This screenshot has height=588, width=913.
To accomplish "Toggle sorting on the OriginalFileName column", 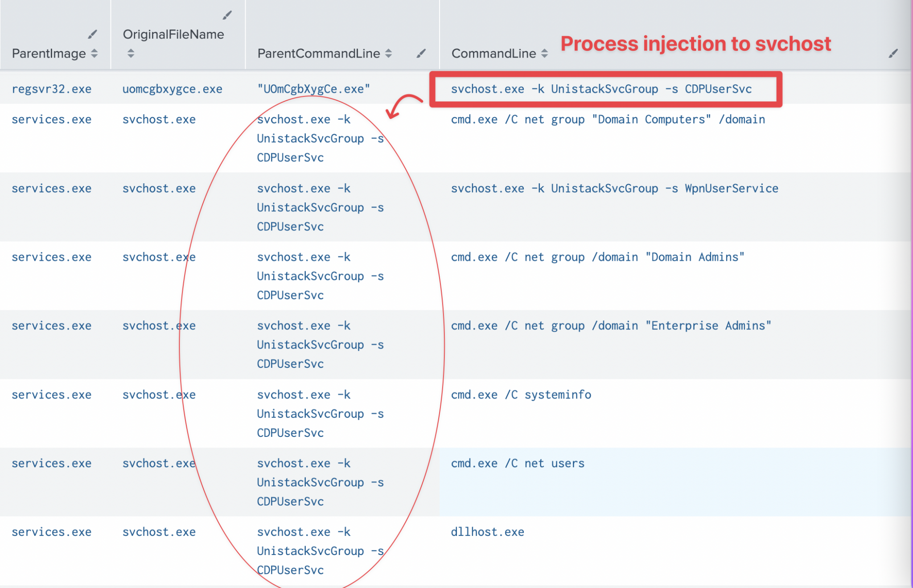I will pyautogui.click(x=131, y=54).
